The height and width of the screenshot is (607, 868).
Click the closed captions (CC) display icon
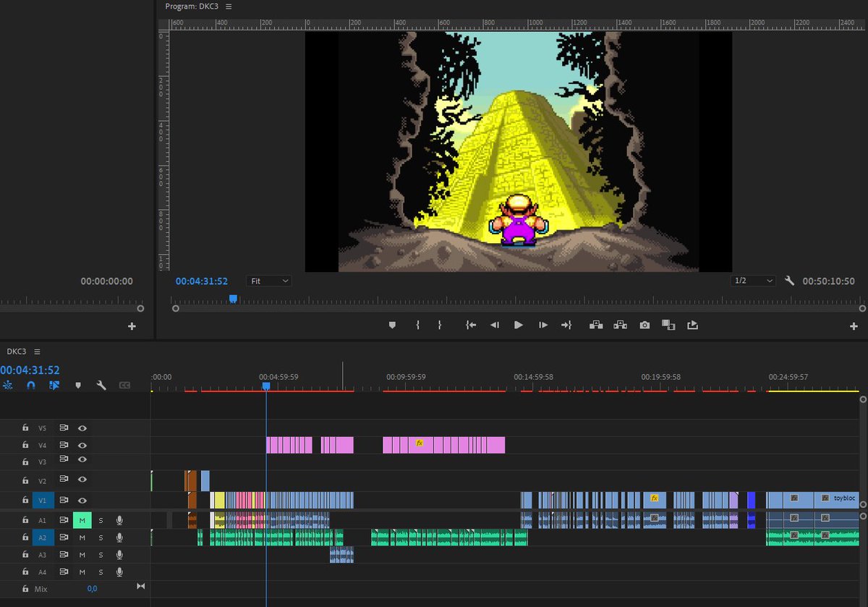[x=125, y=386]
